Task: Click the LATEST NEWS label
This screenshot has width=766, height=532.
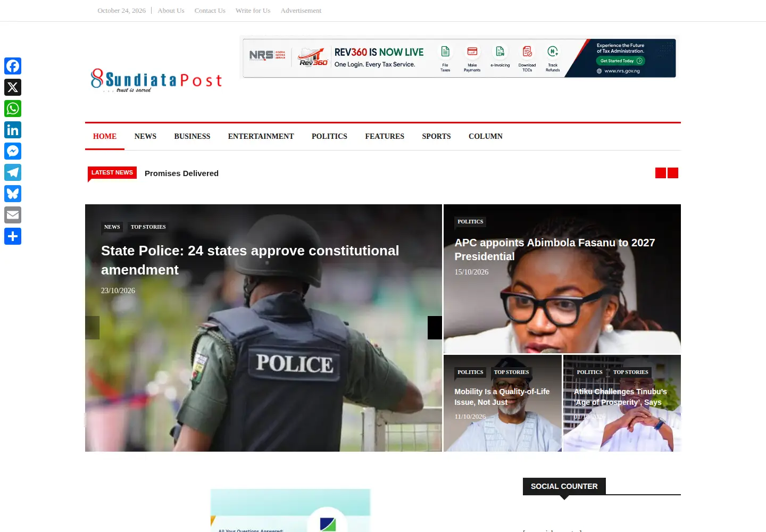Action: coord(112,172)
